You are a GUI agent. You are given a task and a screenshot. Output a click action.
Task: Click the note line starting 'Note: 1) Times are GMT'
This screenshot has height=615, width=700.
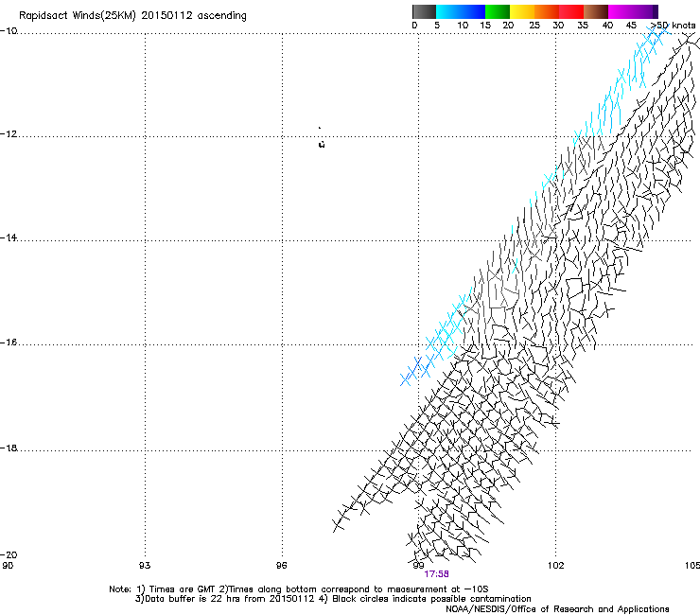(299, 589)
